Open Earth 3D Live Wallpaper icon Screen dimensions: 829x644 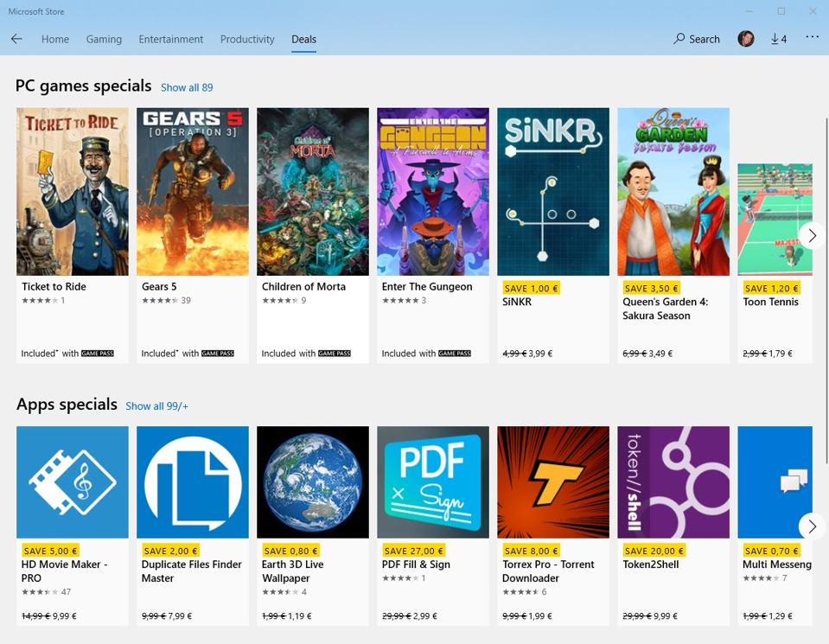[312, 482]
